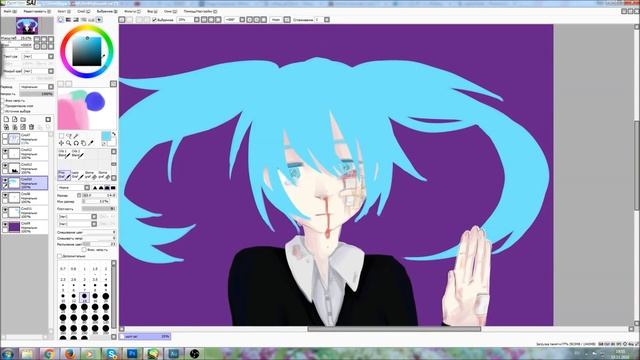This screenshot has width=640, height=360.
Task: Open Google Chrome from the taskbar
Action: pyautogui.click(x=48, y=353)
